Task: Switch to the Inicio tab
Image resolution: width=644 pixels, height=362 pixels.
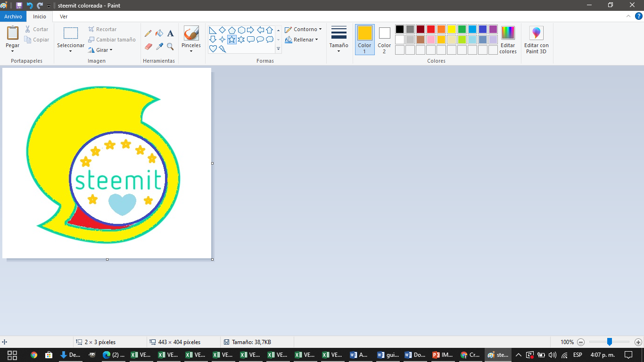Action: [40, 16]
